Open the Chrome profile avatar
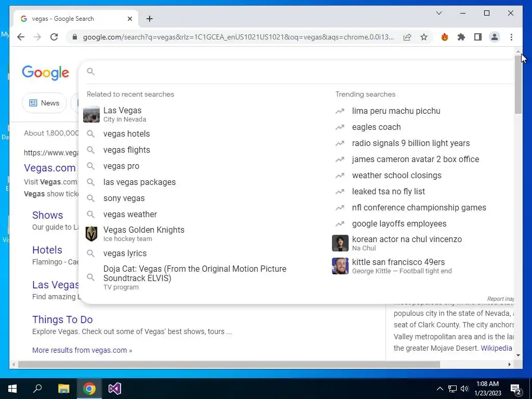This screenshot has width=532, height=399. pos(495,37)
